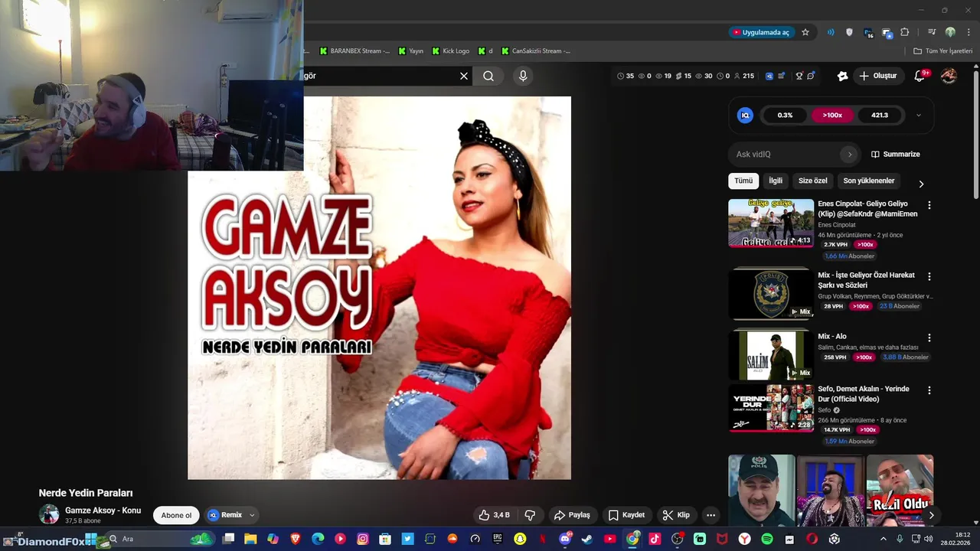Open the 'Rezil Oldu' short thumbnail
980x551 pixels.
[900, 490]
